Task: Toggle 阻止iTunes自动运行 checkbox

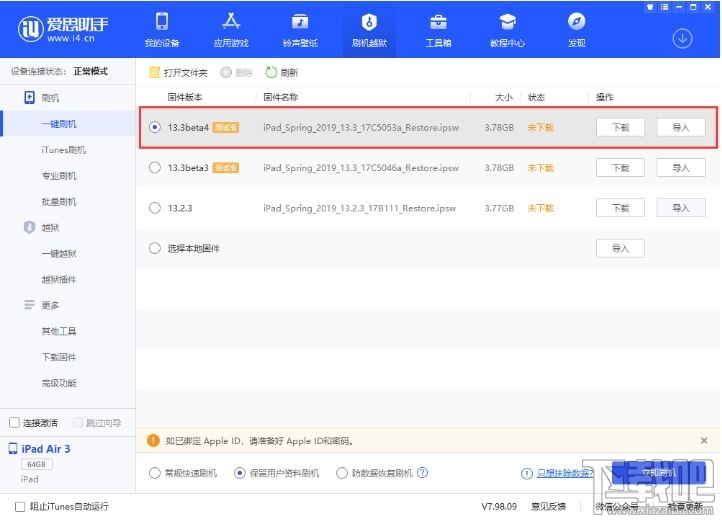Action: [x=20, y=507]
